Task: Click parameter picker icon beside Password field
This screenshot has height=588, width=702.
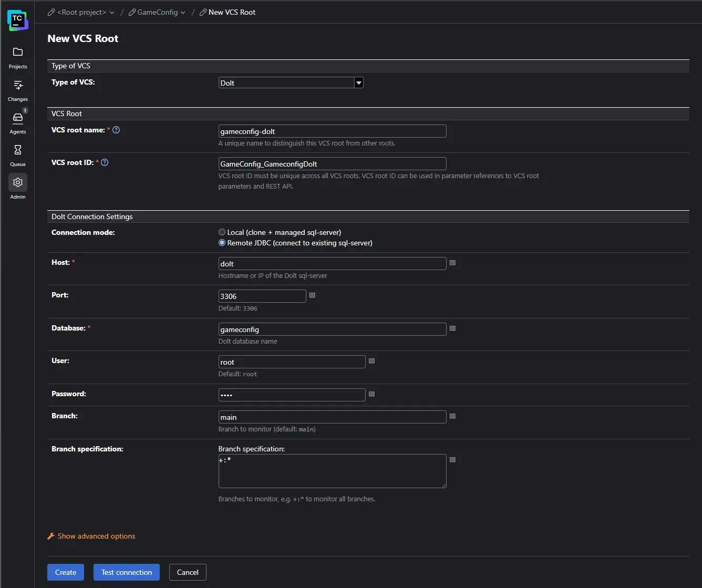Action: click(x=371, y=394)
